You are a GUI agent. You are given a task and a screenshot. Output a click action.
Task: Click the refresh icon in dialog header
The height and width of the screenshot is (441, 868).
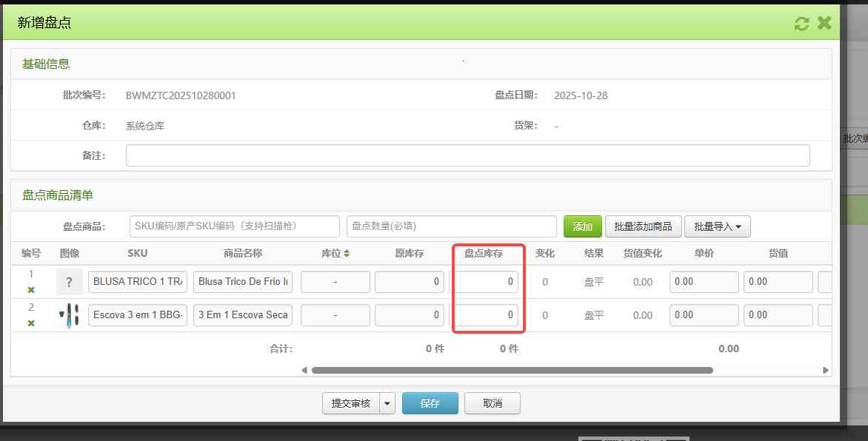click(x=801, y=24)
